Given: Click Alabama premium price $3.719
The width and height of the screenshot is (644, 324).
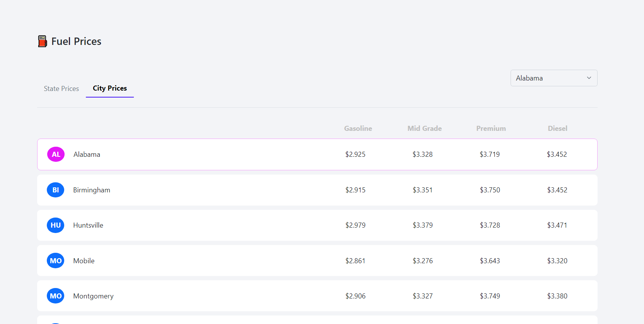Looking at the screenshot, I should [490, 154].
